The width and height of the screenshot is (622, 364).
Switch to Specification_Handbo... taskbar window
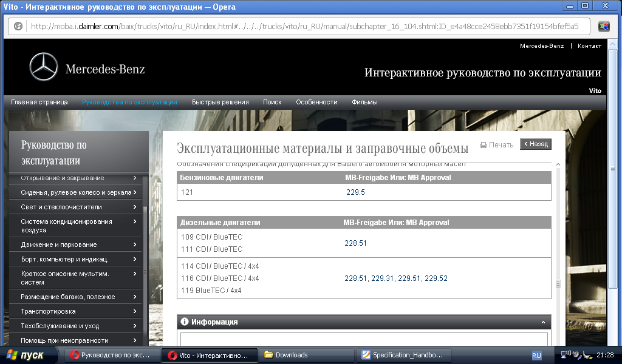point(403,355)
